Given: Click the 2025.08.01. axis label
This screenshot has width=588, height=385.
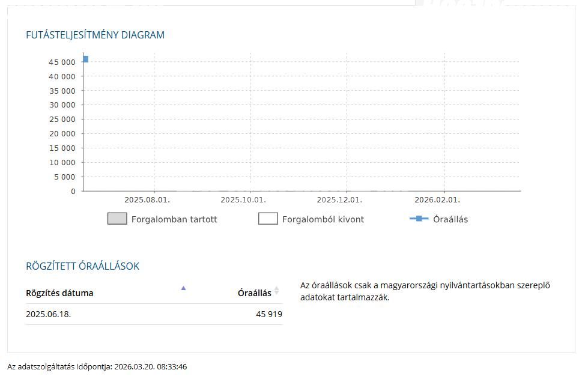Looking at the screenshot, I should click(147, 200).
